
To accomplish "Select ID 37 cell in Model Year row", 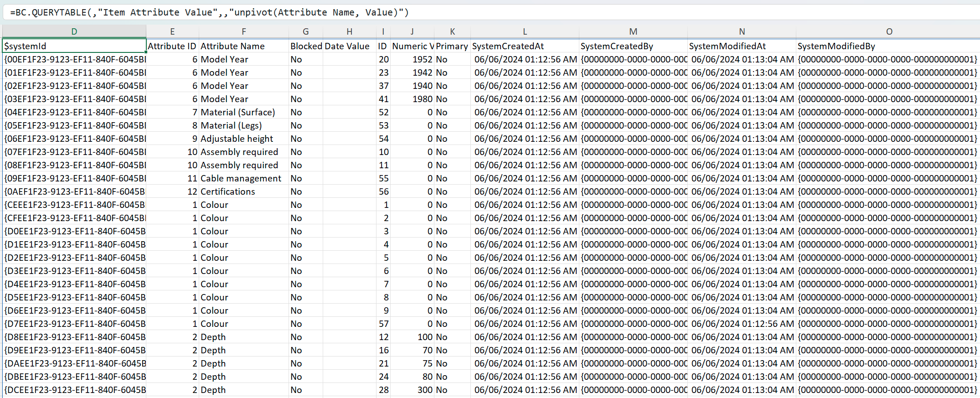I will tap(383, 86).
